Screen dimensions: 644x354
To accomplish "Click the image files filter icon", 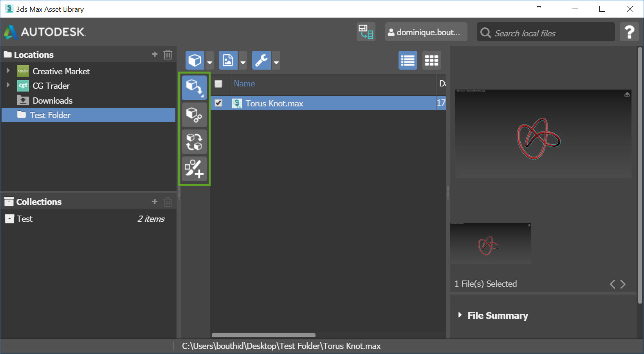I will coord(228,60).
